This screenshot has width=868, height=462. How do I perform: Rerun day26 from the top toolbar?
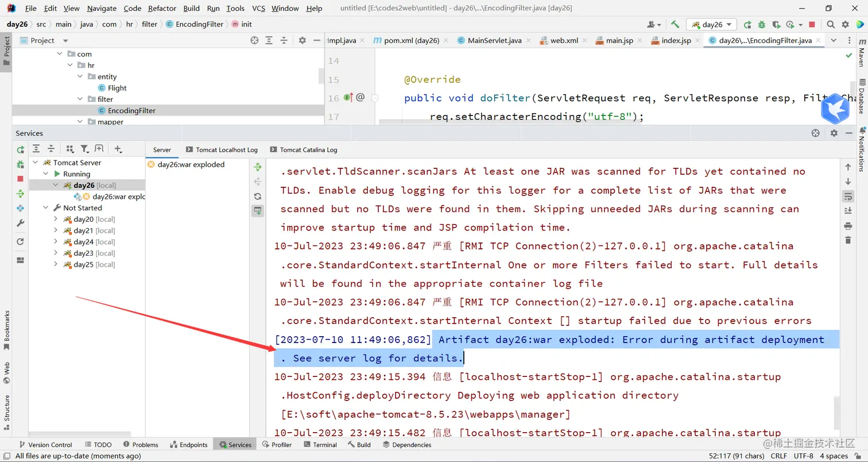[x=747, y=25]
